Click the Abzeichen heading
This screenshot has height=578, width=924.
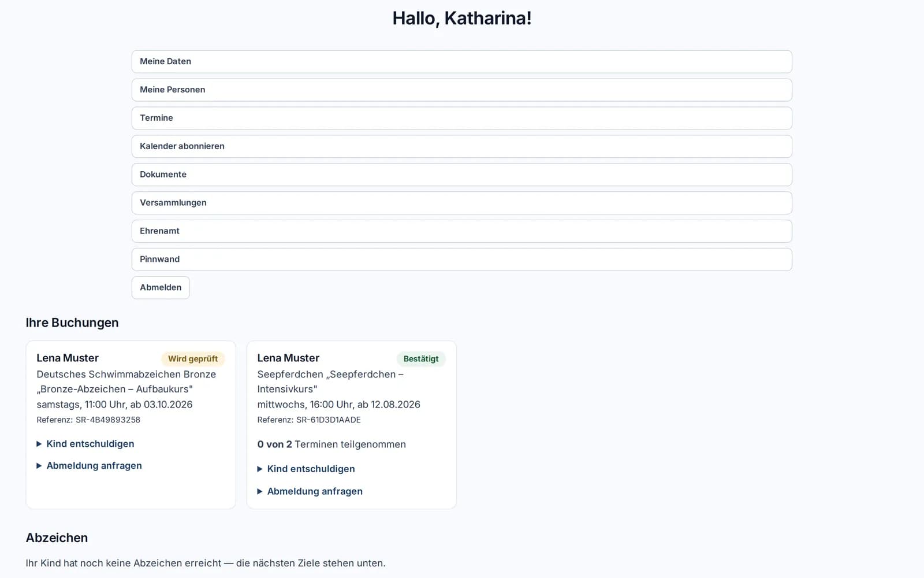(57, 538)
